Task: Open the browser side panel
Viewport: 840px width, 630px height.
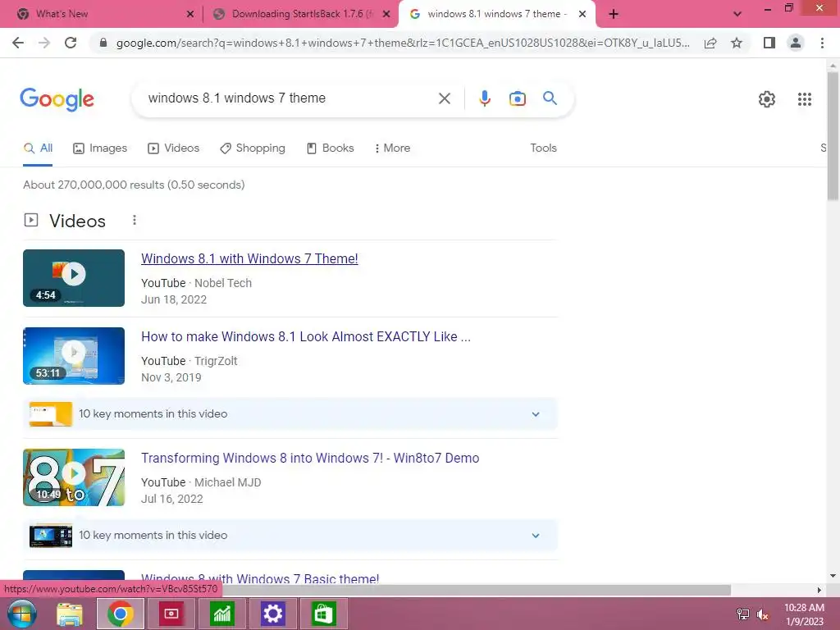Action: (769, 43)
